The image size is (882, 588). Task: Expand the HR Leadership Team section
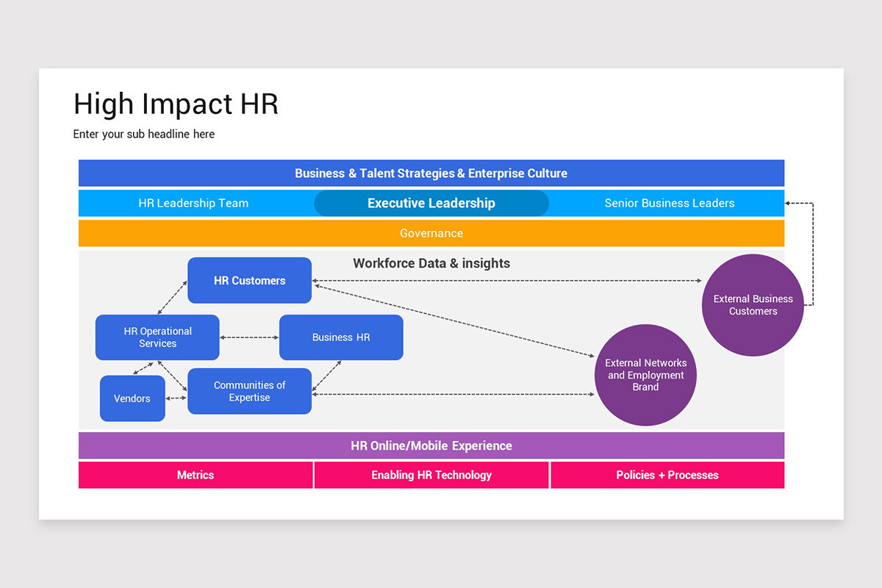point(193,203)
